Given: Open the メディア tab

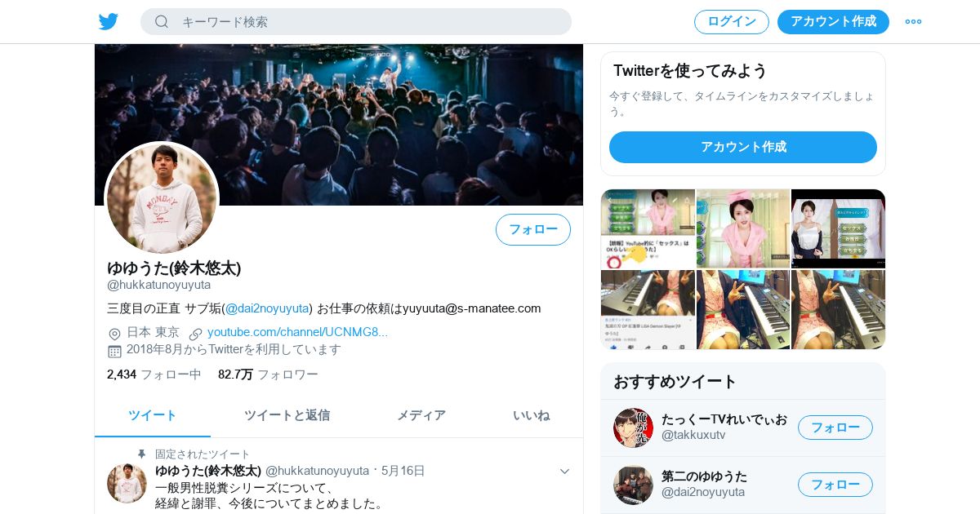Looking at the screenshot, I should (421, 415).
